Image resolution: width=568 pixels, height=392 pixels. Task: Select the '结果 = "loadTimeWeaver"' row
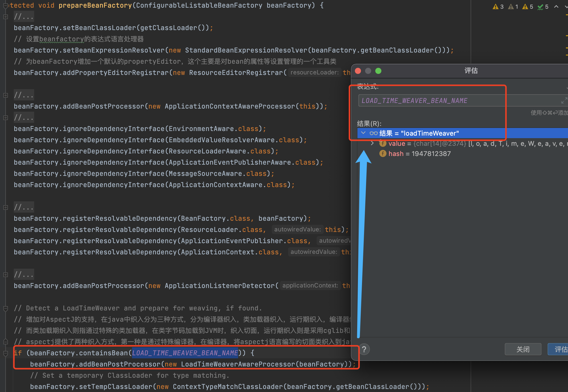pos(462,133)
